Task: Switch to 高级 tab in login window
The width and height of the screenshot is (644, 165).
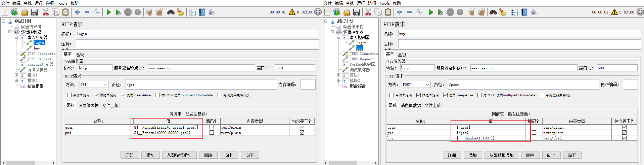Action: pos(80,54)
